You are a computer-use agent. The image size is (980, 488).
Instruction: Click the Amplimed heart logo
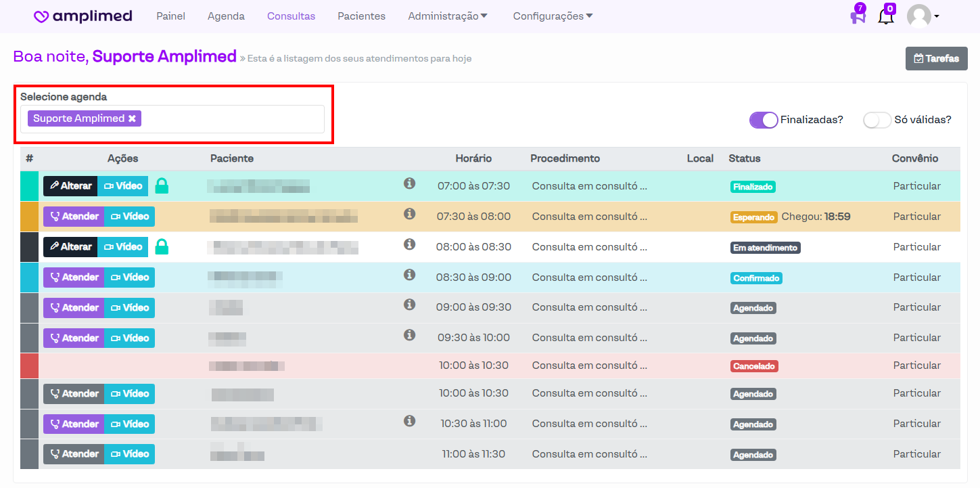point(41,17)
